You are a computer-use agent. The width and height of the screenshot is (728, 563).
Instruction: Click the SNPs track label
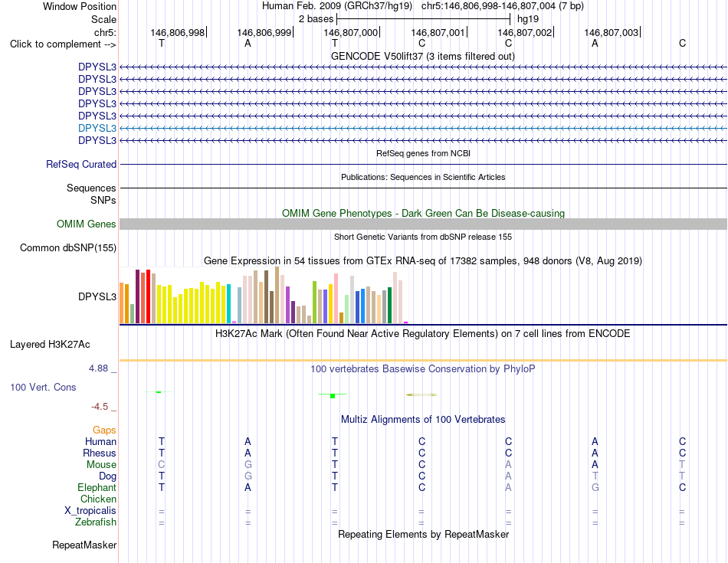103,200
